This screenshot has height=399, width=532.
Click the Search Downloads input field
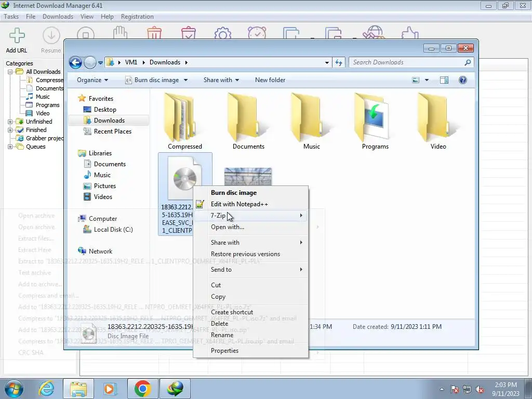(x=406, y=62)
